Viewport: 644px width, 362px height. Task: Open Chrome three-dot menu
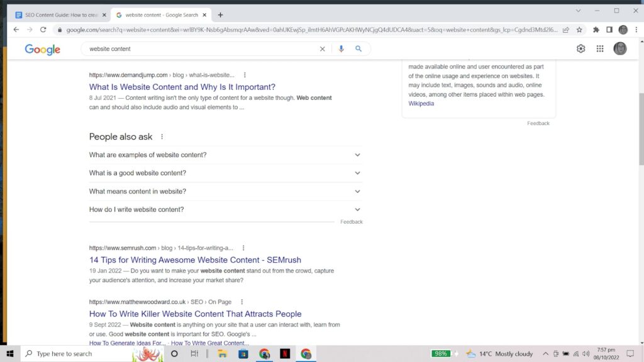pyautogui.click(x=636, y=30)
